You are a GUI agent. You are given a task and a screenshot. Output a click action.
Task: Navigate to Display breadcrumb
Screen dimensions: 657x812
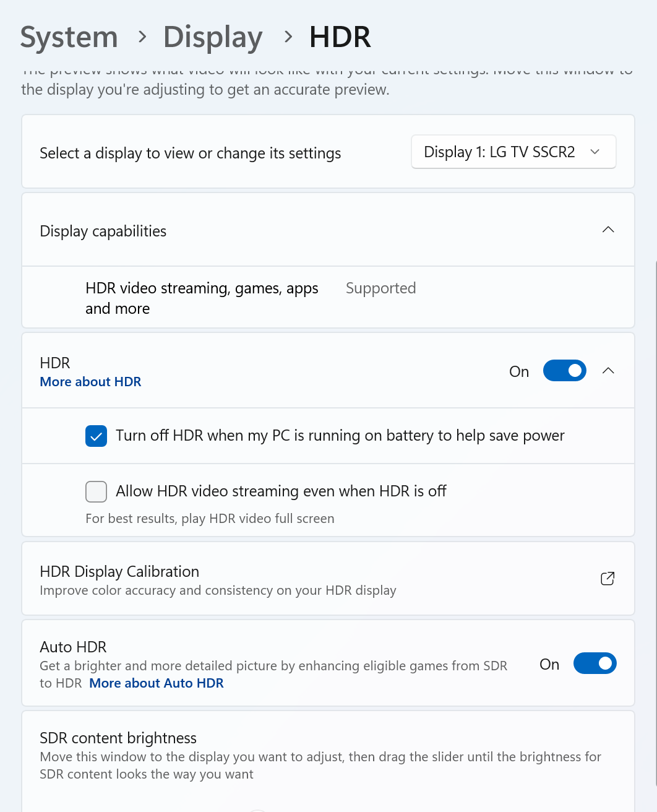pos(213,37)
